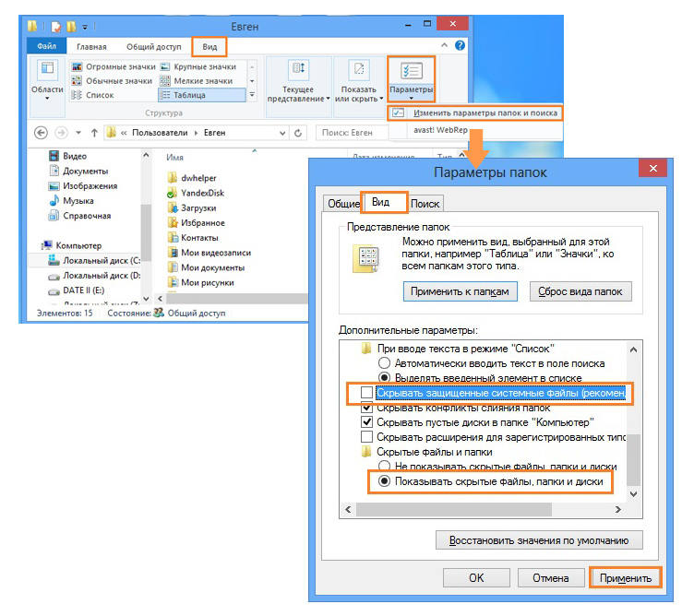This screenshot has height=616, width=694.
Task: Open the Контакты folder
Action: point(193,238)
